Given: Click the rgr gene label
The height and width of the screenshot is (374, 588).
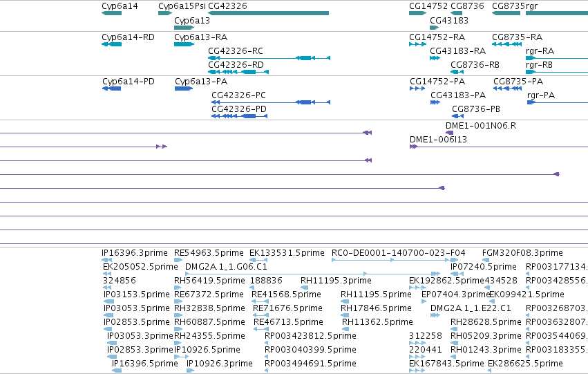Looking at the screenshot, I should coord(532,6).
